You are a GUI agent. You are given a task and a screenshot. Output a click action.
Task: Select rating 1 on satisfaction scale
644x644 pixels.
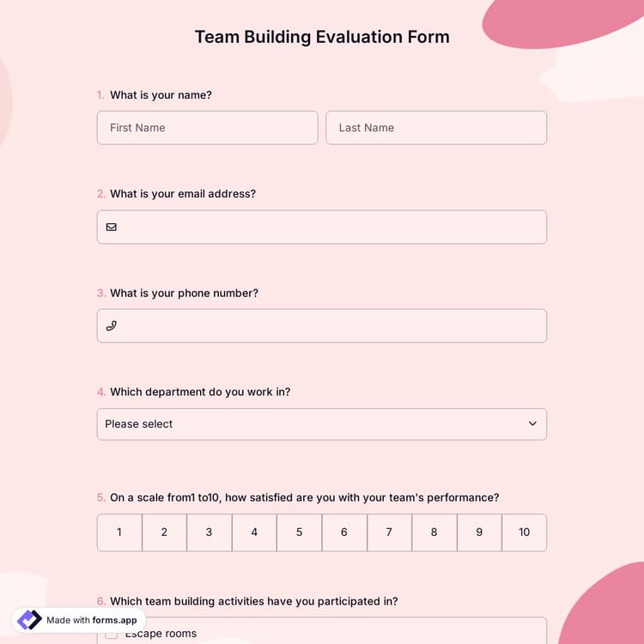click(x=119, y=532)
